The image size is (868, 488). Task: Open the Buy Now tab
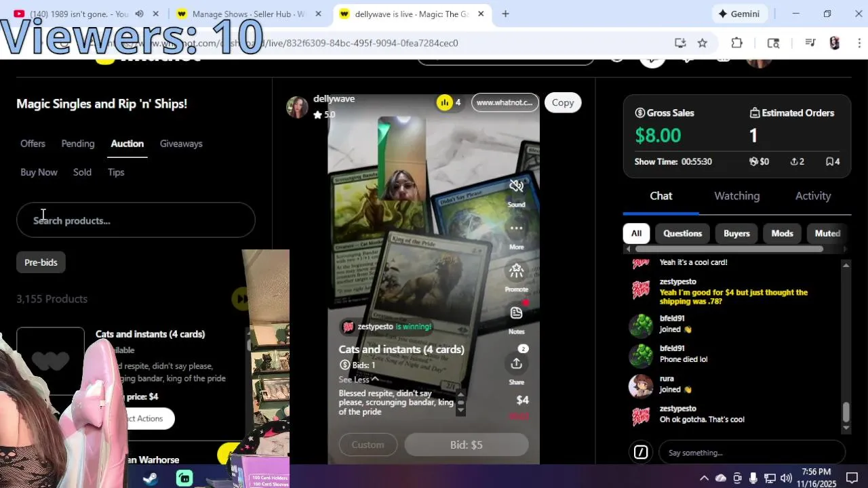click(x=39, y=172)
